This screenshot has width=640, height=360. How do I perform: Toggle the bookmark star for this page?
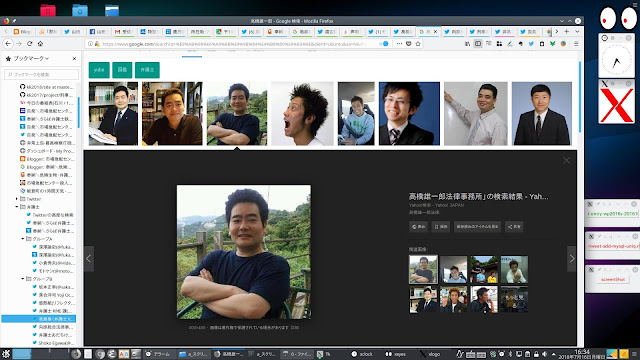[x=418, y=44]
